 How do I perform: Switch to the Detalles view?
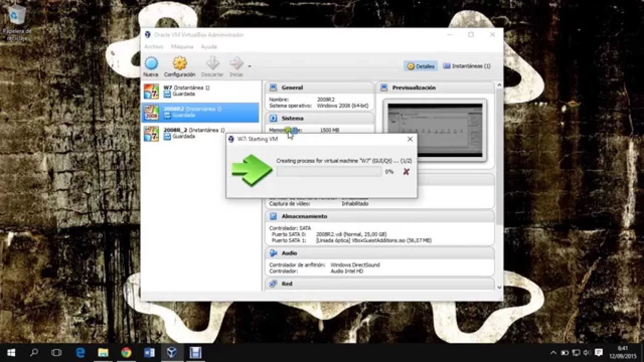click(x=421, y=66)
